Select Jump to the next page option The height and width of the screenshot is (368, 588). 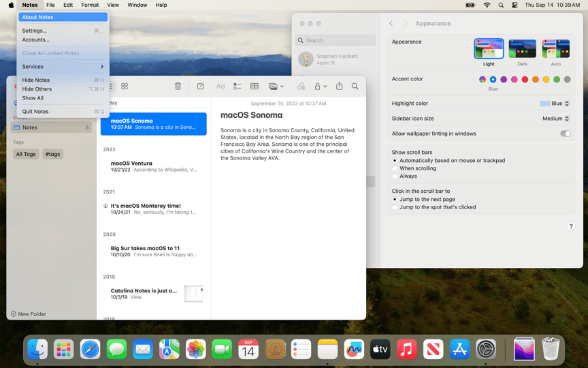pyautogui.click(x=395, y=200)
